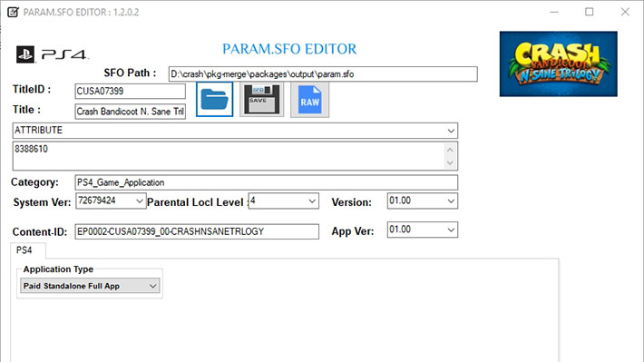Focus the Category field PS4_Game_Application
This screenshot has height=362, width=644.
266,182
